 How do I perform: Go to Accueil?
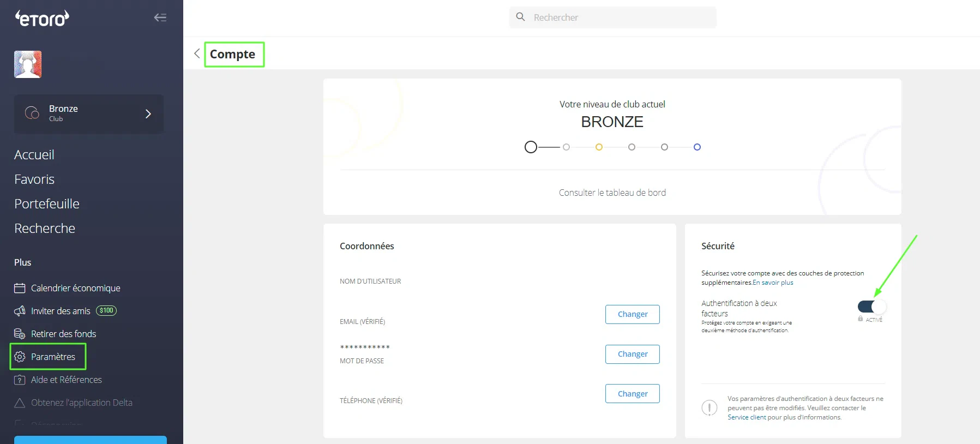tap(34, 155)
